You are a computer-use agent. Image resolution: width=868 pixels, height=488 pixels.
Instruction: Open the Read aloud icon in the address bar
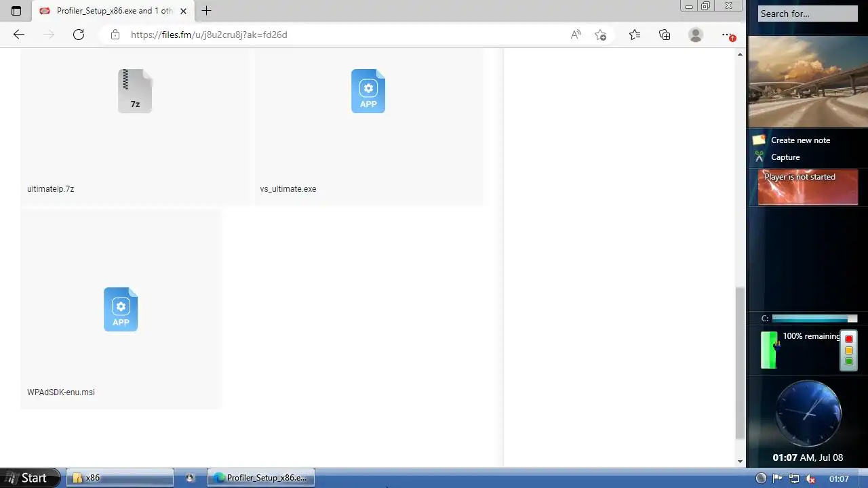click(576, 35)
